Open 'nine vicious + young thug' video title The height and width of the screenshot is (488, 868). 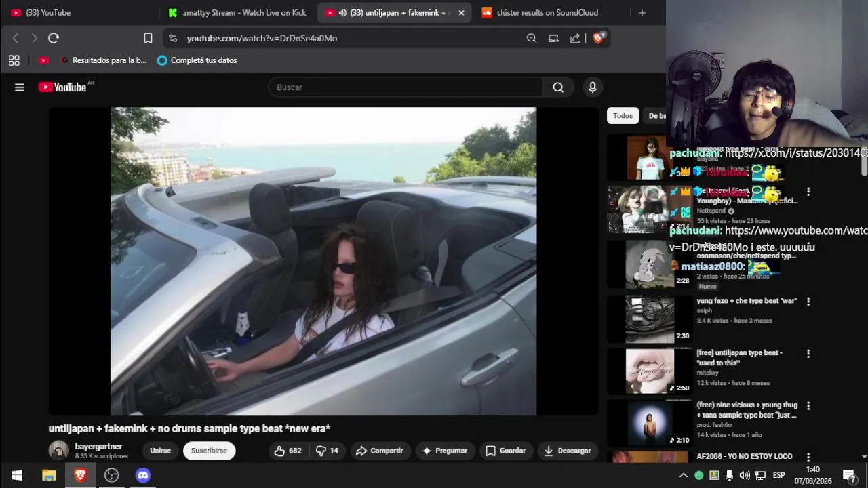[x=747, y=410]
